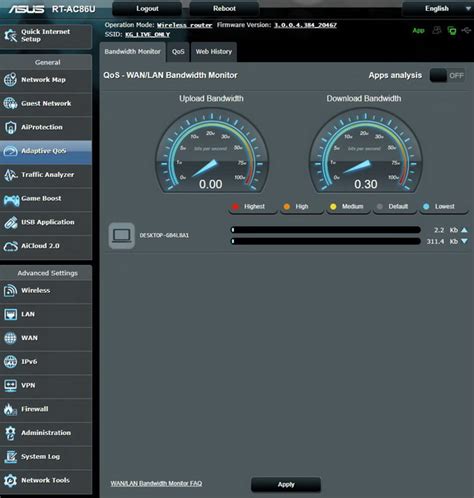Click the green App icon in header
The width and height of the screenshot is (474, 498).
coord(418,31)
